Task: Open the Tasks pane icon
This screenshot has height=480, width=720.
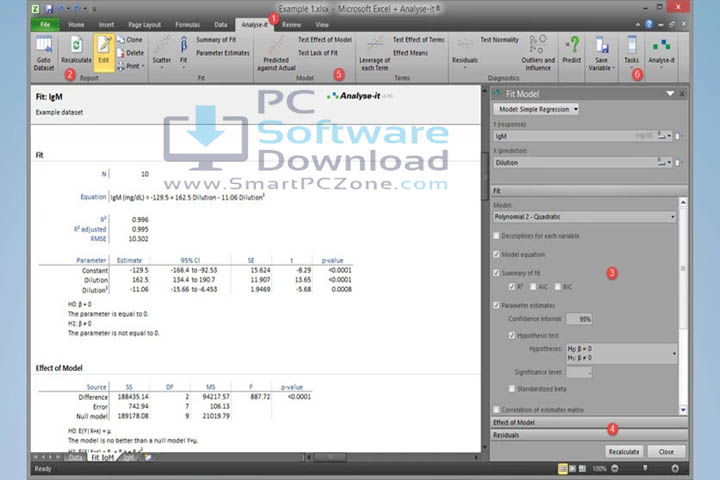Action: [631, 51]
